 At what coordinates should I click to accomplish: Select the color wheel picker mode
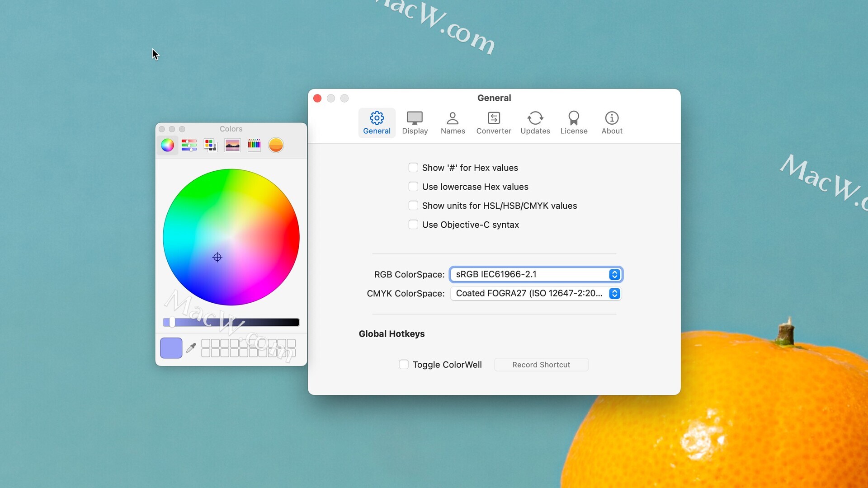click(167, 145)
